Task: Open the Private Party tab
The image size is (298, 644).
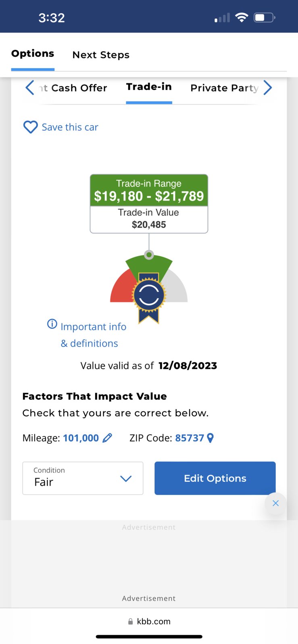Action: click(224, 88)
